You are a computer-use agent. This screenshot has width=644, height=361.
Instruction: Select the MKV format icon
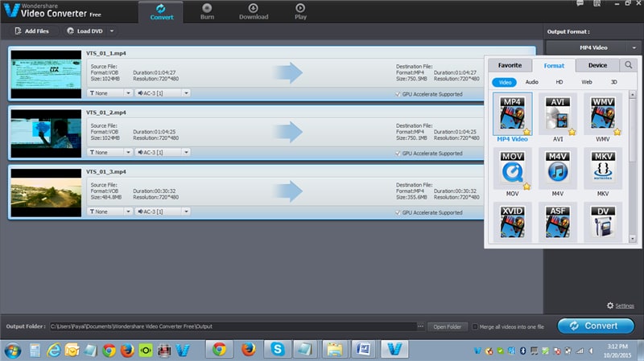[602, 168]
